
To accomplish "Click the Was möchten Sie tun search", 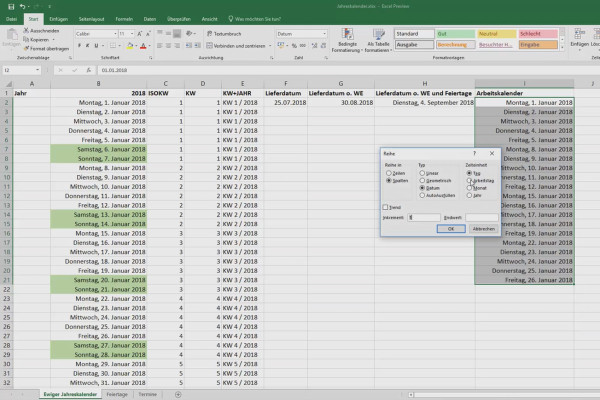I will point(254,19).
